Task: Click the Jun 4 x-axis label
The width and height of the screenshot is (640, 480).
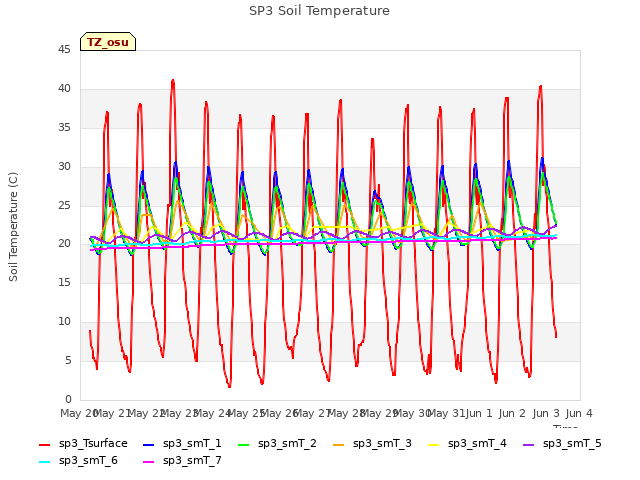Action: click(x=579, y=413)
